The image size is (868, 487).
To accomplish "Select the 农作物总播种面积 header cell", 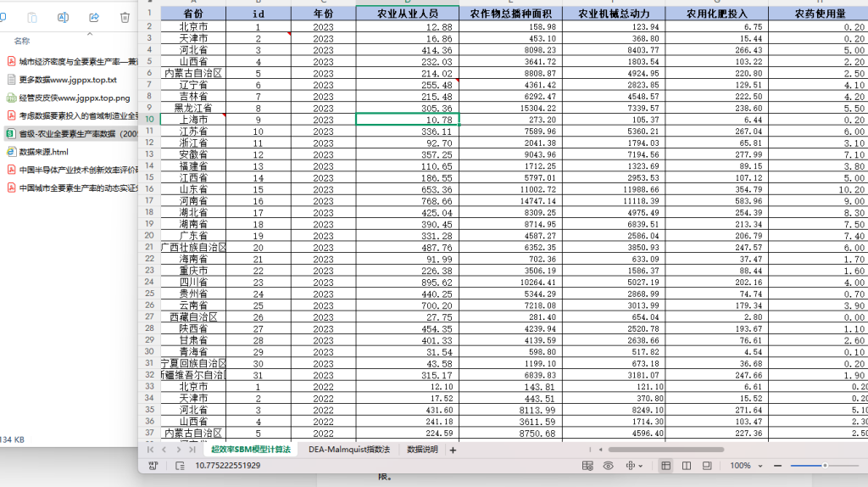I will click(x=510, y=14).
